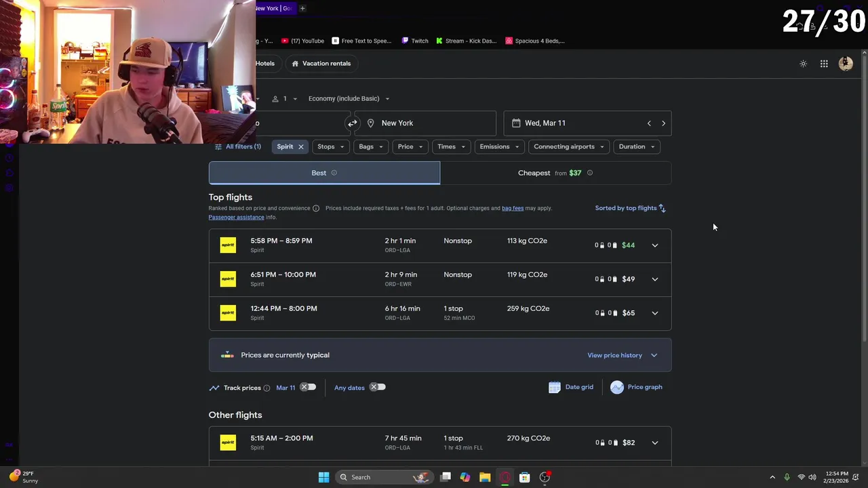This screenshot has height=488, width=868.
Task: Swap origin and destination cities
Action: pos(352,123)
